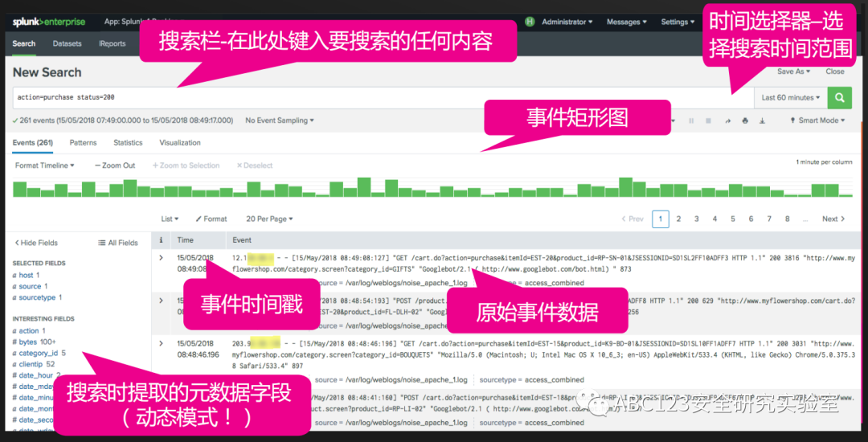Open the All Fields dialog
868x442 pixels.
(118, 243)
